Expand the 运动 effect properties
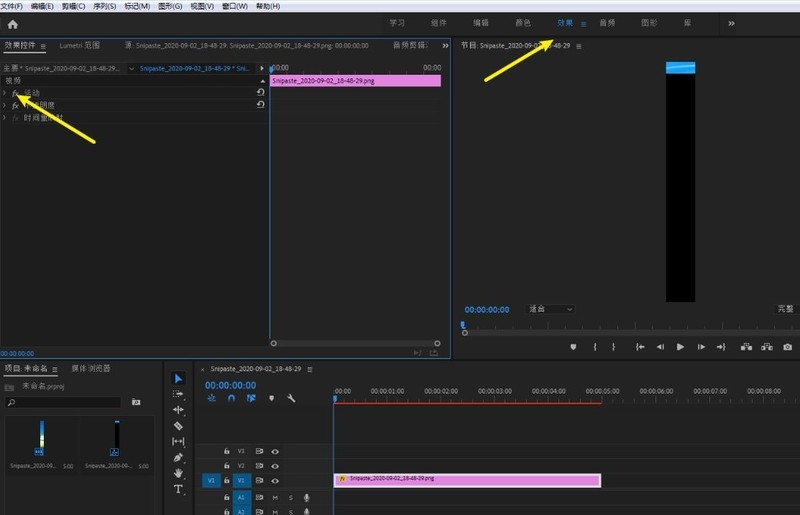The image size is (800, 515). [x=5, y=93]
